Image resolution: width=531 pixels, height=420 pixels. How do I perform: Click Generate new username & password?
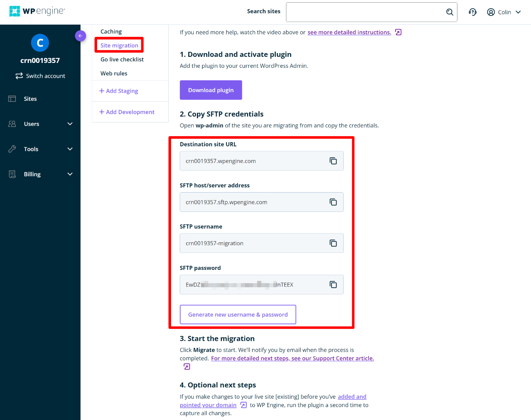238,315
